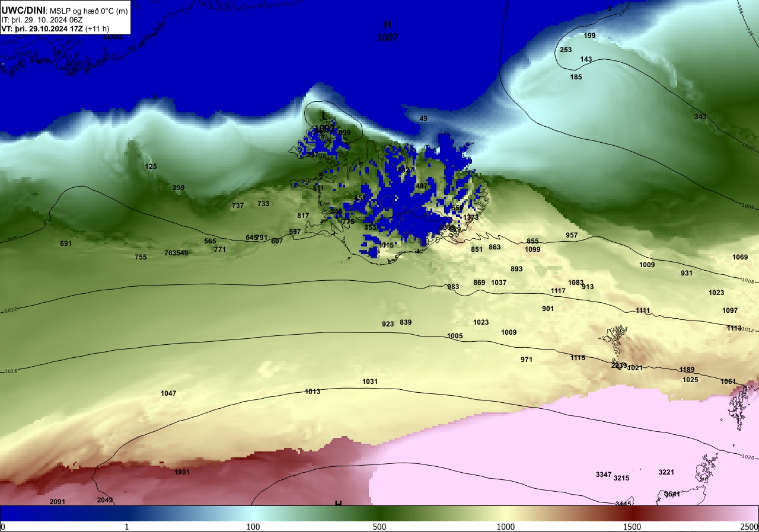Click the height value 2049

105,500
